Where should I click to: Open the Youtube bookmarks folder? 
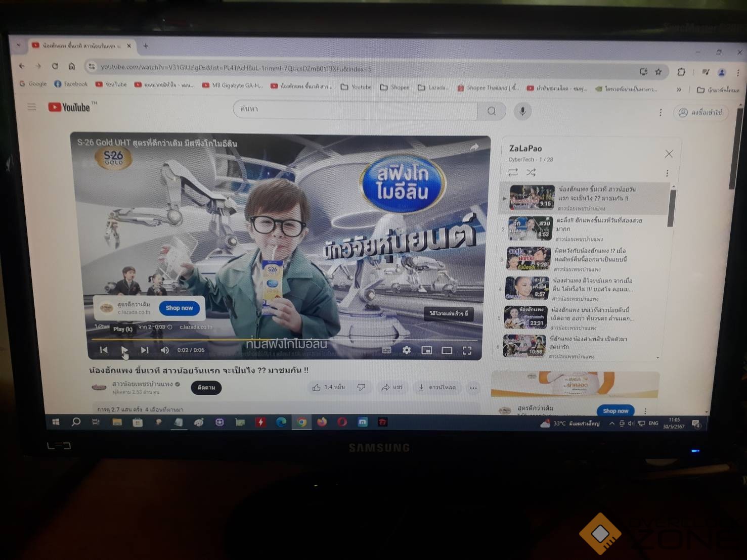coord(356,87)
